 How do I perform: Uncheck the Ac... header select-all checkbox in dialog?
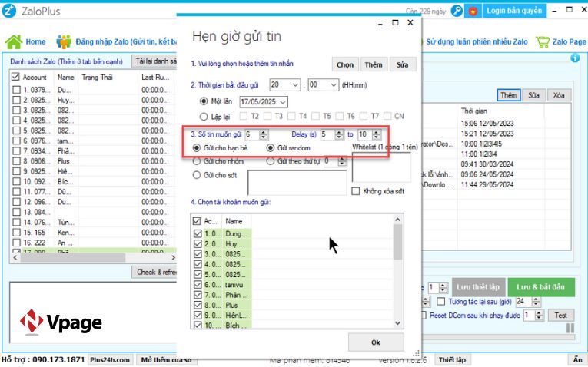click(197, 221)
